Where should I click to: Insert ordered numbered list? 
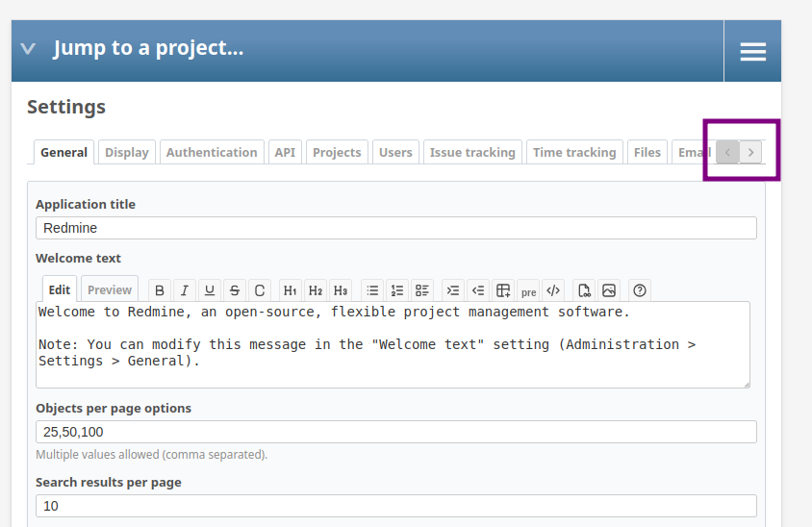397,290
